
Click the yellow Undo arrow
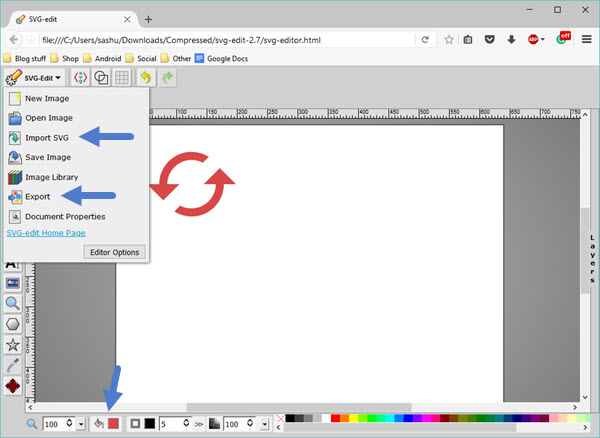pos(146,77)
